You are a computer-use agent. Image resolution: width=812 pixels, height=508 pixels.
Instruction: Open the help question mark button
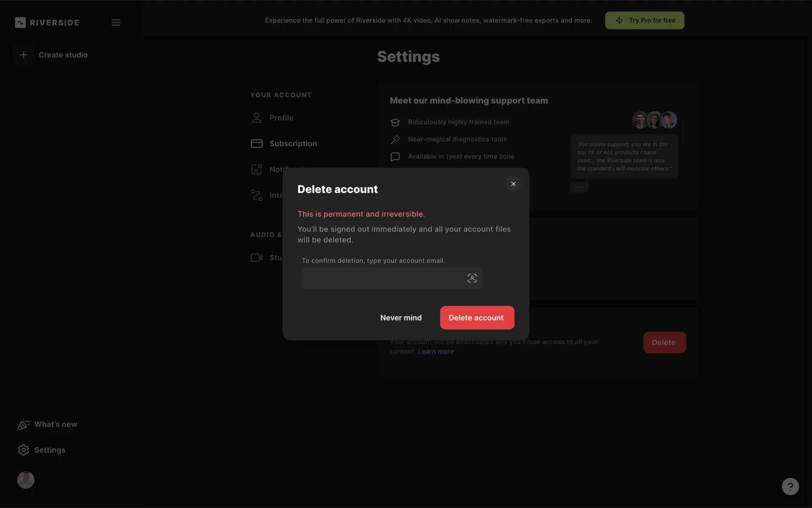790,486
